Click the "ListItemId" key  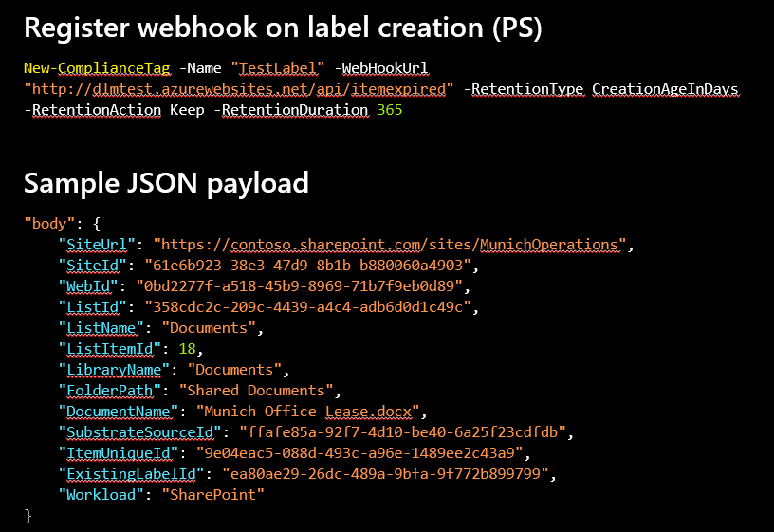pos(110,349)
